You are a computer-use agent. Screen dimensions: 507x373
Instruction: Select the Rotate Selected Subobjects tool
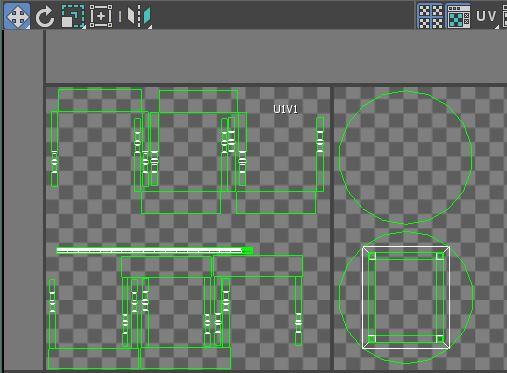pos(45,16)
